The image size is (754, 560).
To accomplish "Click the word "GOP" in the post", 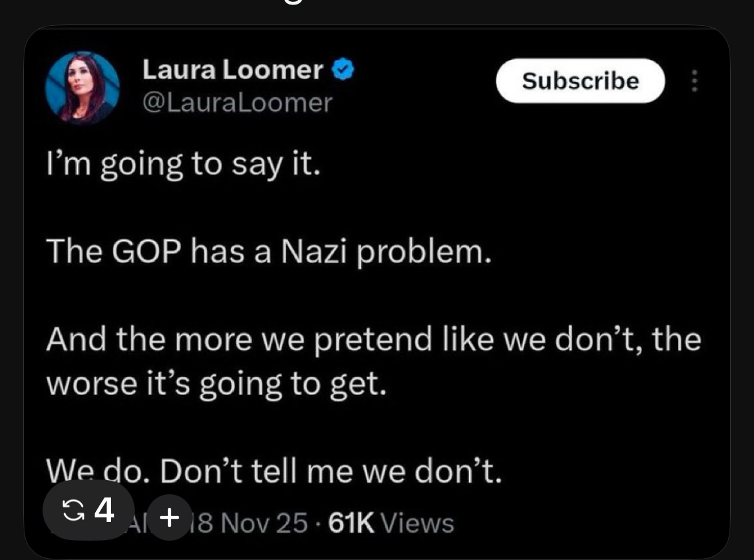I will [x=148, y=252].
